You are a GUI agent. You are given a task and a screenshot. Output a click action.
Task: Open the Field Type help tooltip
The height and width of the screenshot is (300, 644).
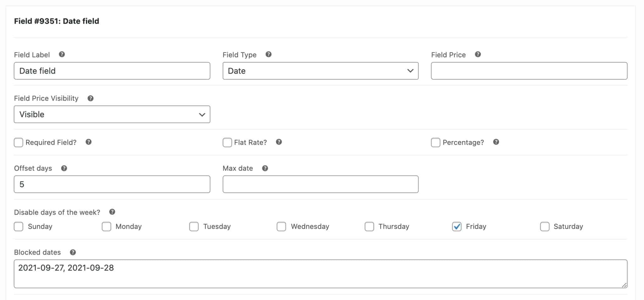[x=269, y=54]
